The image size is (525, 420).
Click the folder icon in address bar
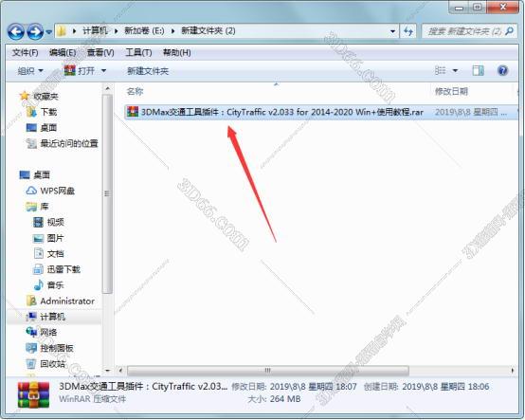(x=62, y=31)
